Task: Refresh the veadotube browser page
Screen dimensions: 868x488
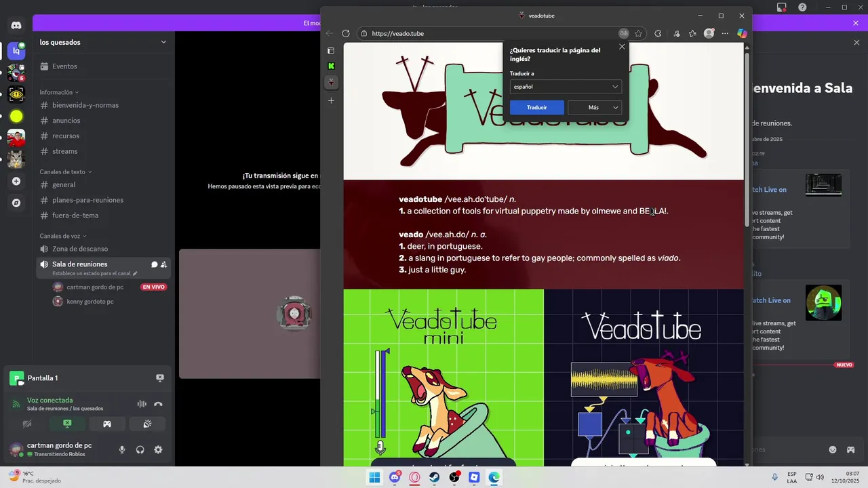Action: click(346, 33)
